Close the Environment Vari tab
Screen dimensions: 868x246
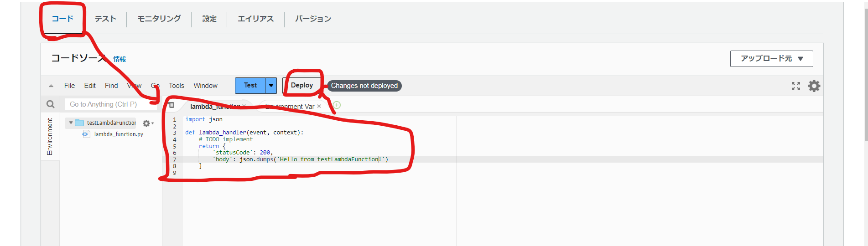[x=319, y=106]
